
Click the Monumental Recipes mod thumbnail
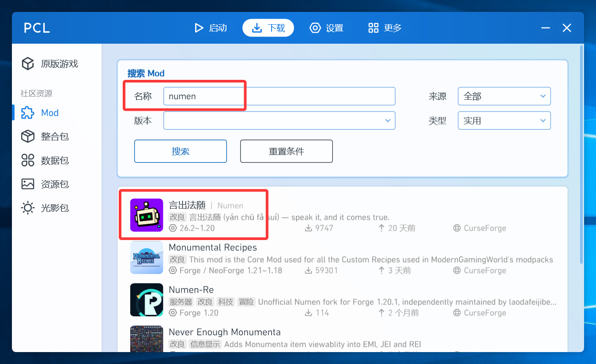(147, 257)
